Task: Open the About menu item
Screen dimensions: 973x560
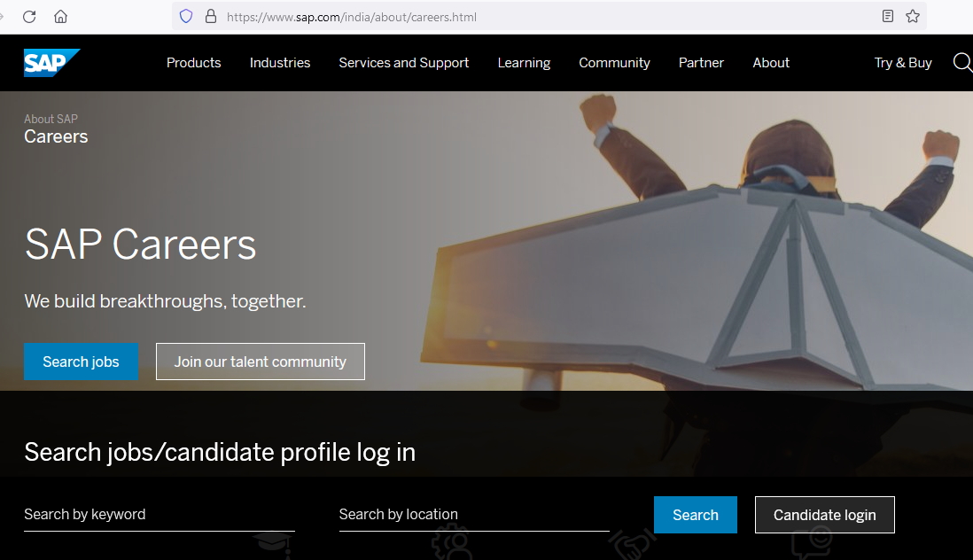Action: [x=771, y=63]
